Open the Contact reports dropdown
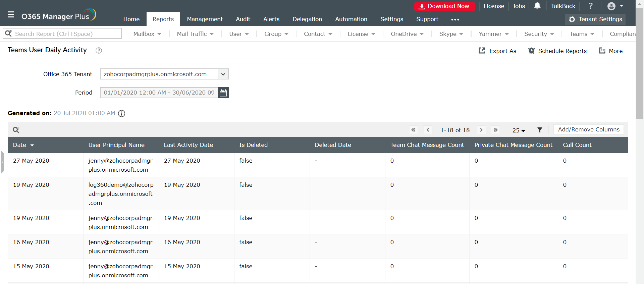644x284 pixels. point(318,34)
